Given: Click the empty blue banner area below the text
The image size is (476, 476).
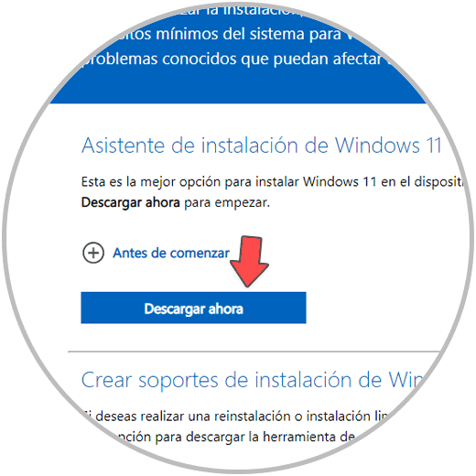Looking at the screenshot, I should coord(238,87).
